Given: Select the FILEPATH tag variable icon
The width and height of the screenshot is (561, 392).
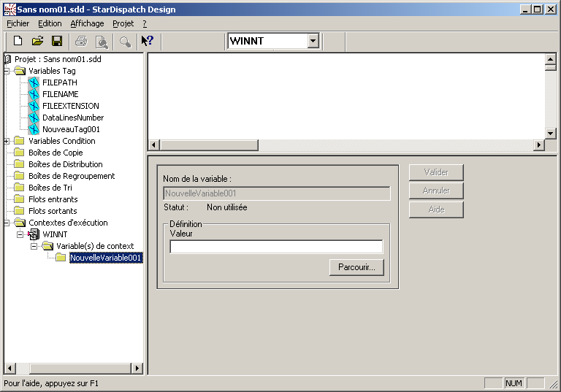Looking at the screenshot, I should click(x=33, y=82).
